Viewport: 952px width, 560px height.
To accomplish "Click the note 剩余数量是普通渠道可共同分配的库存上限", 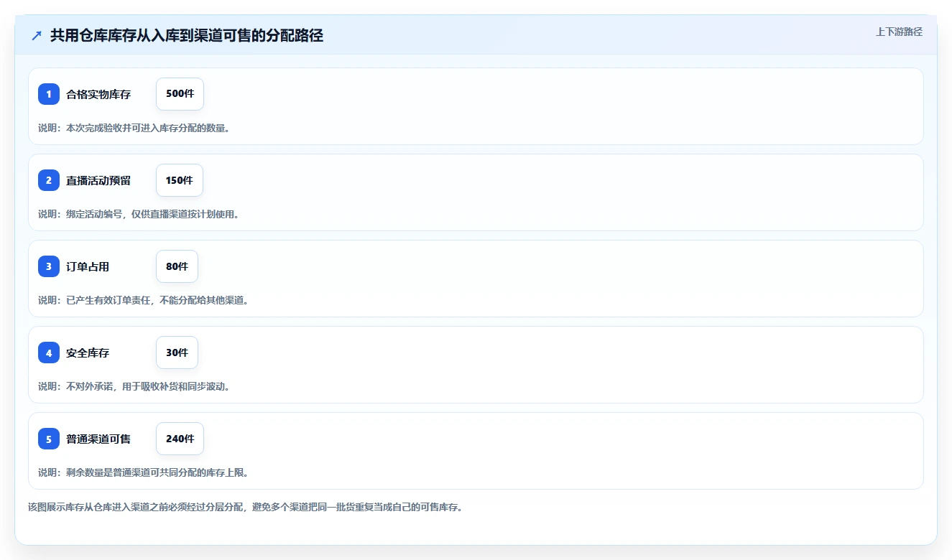I will pyautogui.click(x=143, y=472).
